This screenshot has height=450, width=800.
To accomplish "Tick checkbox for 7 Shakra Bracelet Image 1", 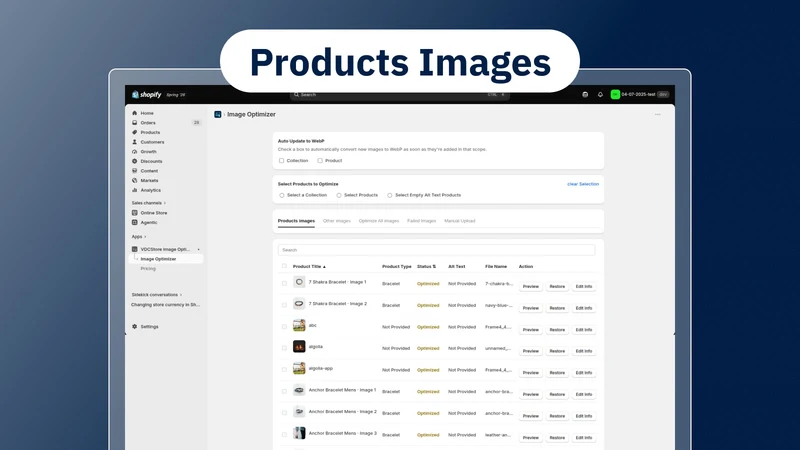I will pyautogui.click(x=284, y=283).
